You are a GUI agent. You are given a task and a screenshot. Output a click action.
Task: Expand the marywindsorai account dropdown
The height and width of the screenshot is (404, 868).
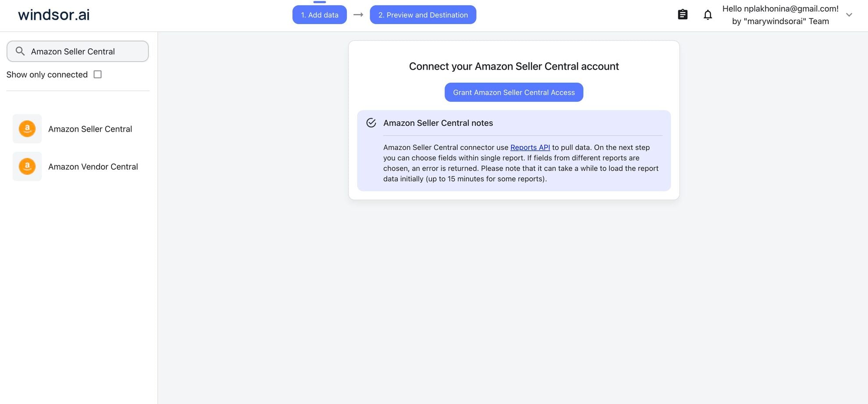(849, 14)
